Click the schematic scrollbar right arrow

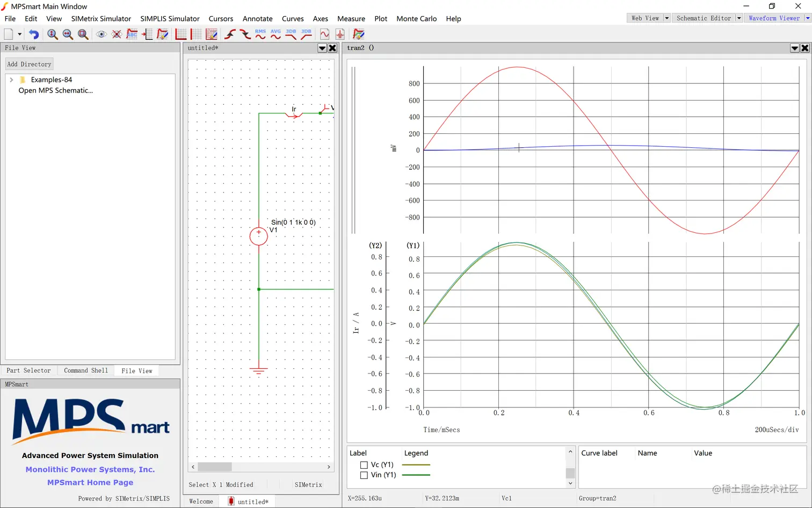click(x=329, y=467)
